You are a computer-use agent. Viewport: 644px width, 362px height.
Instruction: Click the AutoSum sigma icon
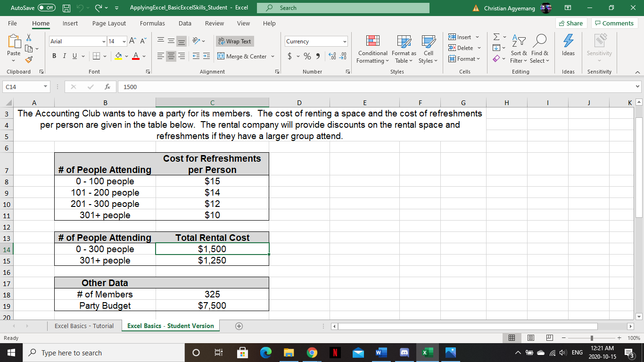pos(495,37)
